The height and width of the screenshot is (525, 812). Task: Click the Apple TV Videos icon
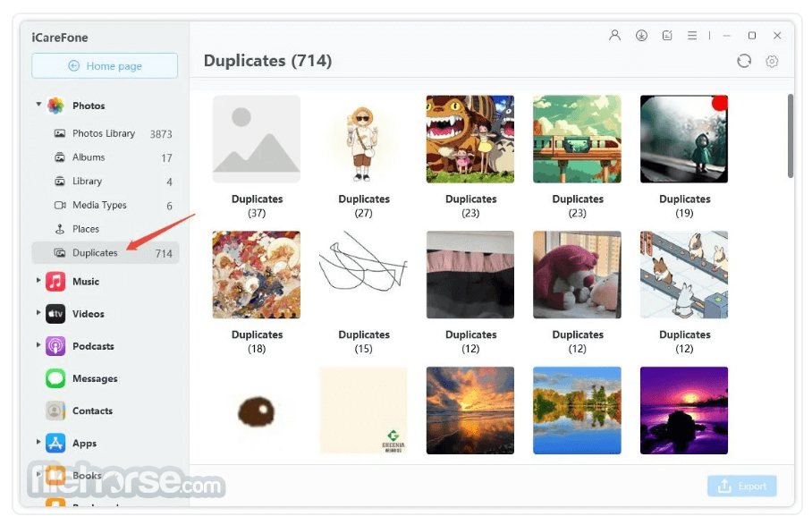click(x=55, y=314)
